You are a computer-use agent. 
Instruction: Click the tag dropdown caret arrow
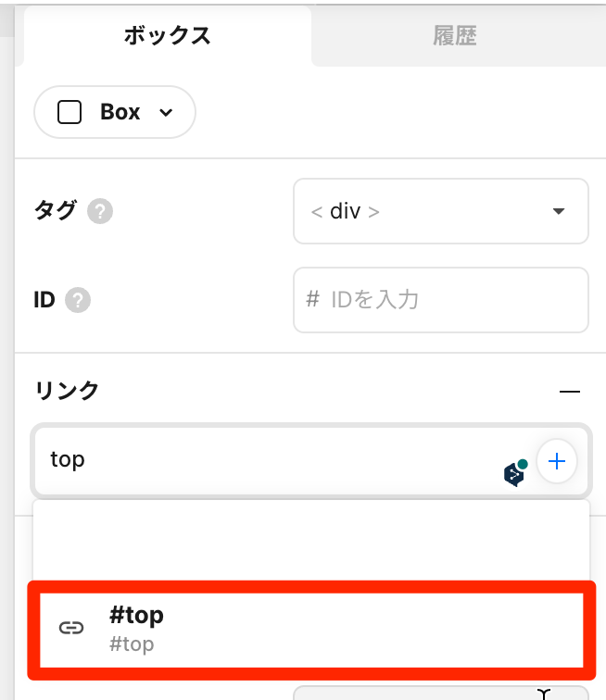tap(559, 211)
